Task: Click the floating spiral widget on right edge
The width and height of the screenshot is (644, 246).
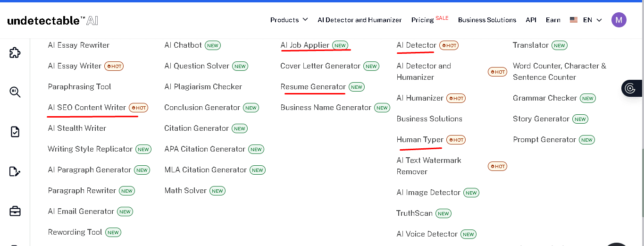Action: point(630,88)
